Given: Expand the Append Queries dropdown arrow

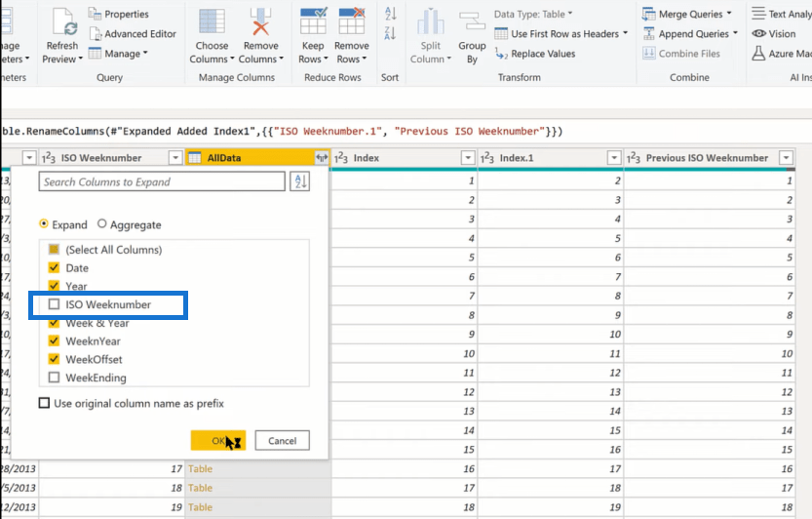Looking at the screenshot, I should click(x=735, y=33).
